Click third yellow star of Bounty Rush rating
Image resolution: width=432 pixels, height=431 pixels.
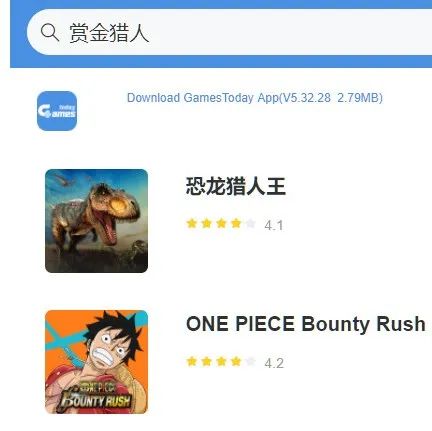(x=221, y=361)
